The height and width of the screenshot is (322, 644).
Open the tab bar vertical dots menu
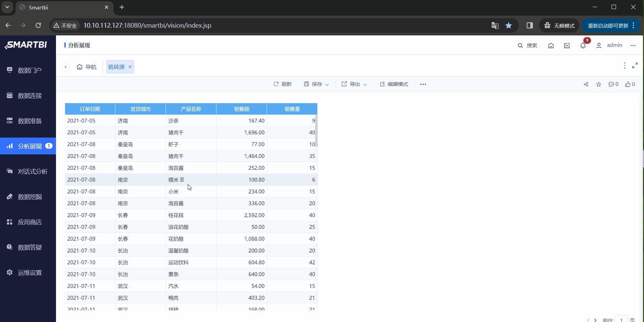[x=625, y=65]
